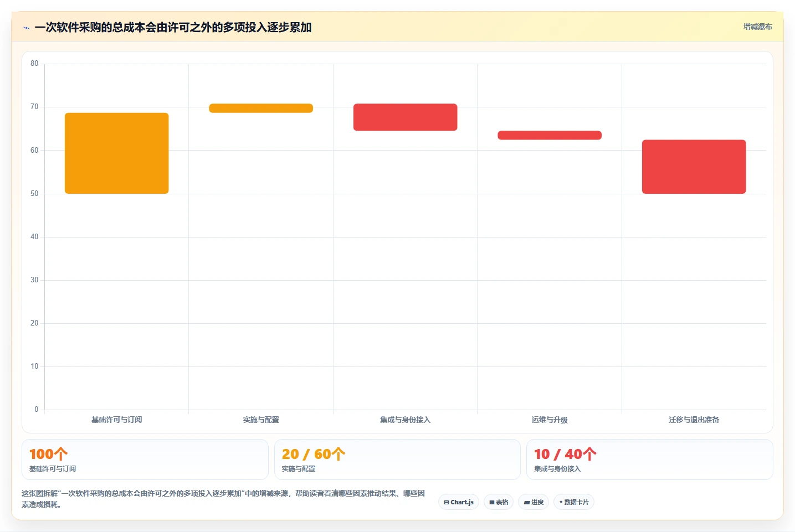Click the 运维与升级 x-axis label
This screenshot has height=532, width=795.
click(x=550, y=420)
